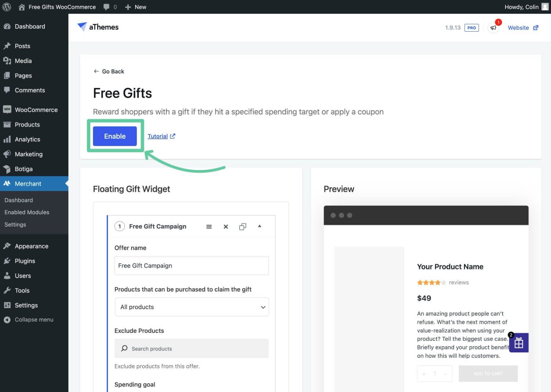Screen dimensions: 551x392
Task: Select Enabled Modules under Merchant
Action: [27, 212]
